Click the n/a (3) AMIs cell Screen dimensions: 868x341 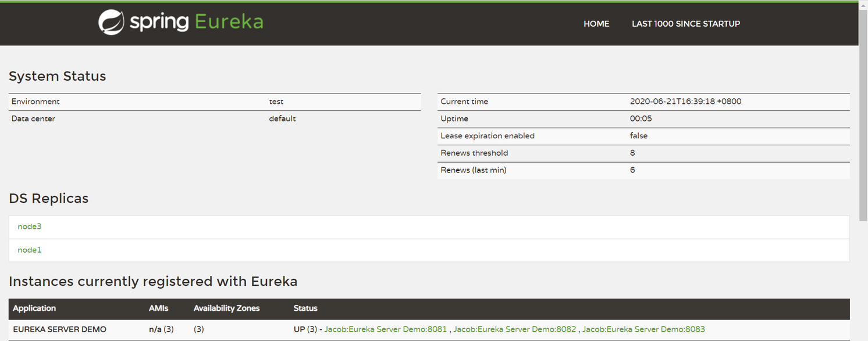[x=161, y=329]
